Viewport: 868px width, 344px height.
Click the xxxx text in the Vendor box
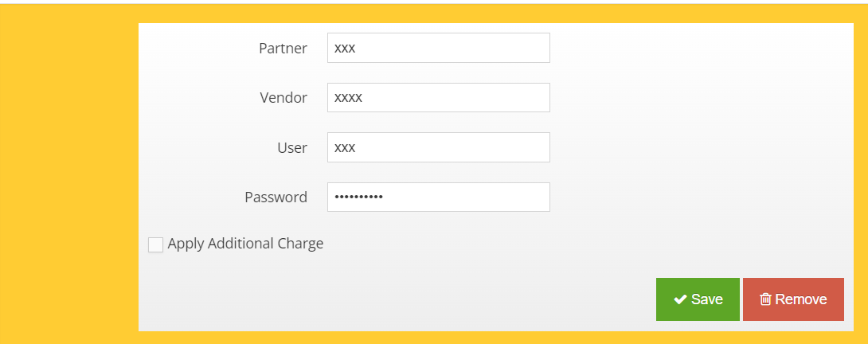click(348, 98)
